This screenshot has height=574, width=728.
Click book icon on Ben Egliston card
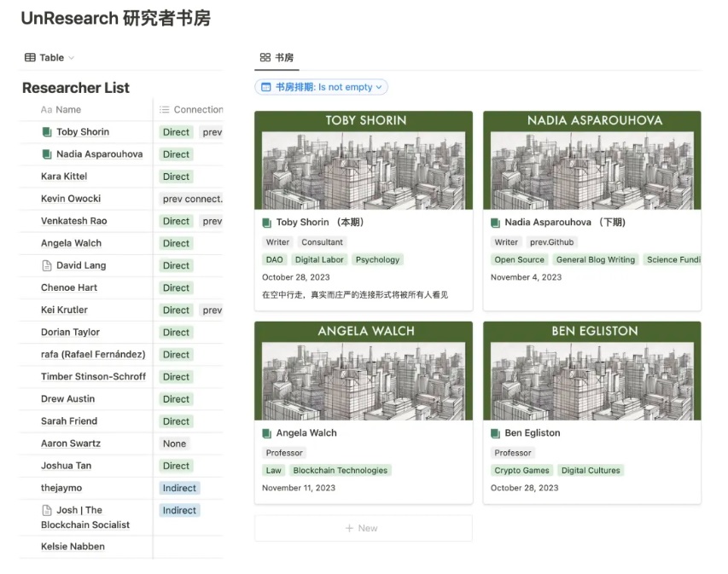(x=496, y=433)
